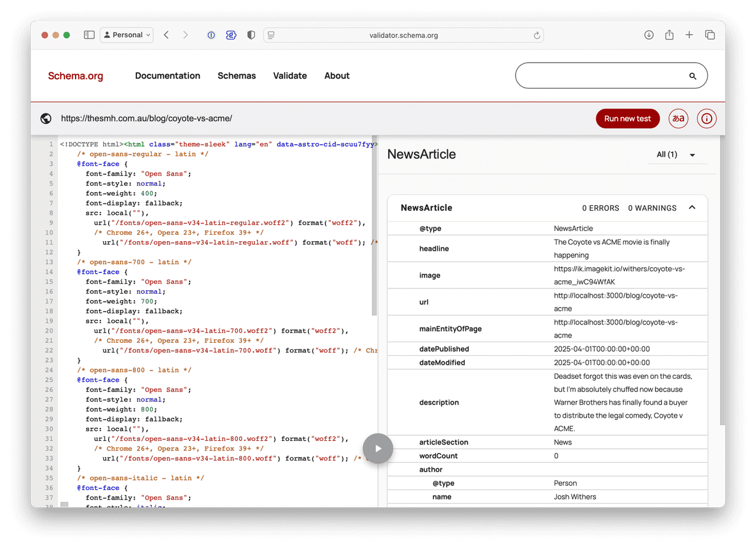Click the DOCTYPE html line of code
Viewport: 756px width, 548px height.
[218, 144]
